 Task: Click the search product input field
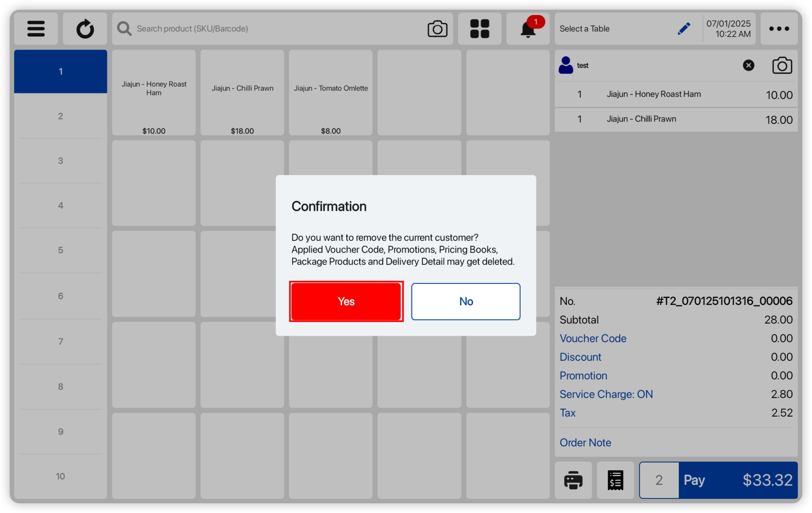coord(270,29)
